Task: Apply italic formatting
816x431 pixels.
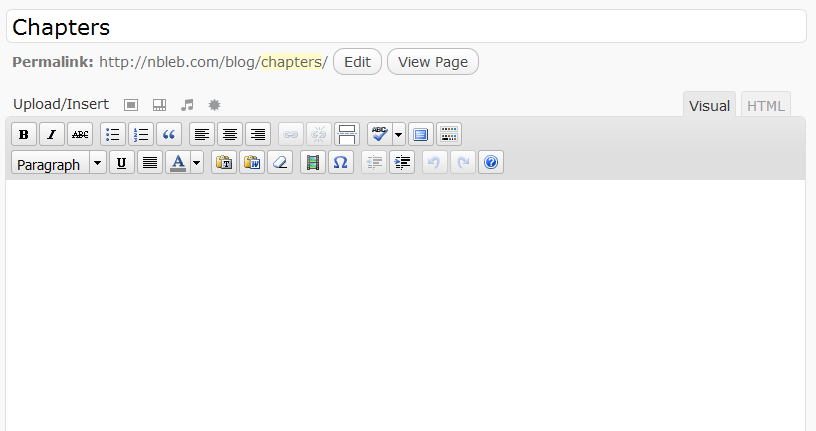Action: tap(52, 135)
